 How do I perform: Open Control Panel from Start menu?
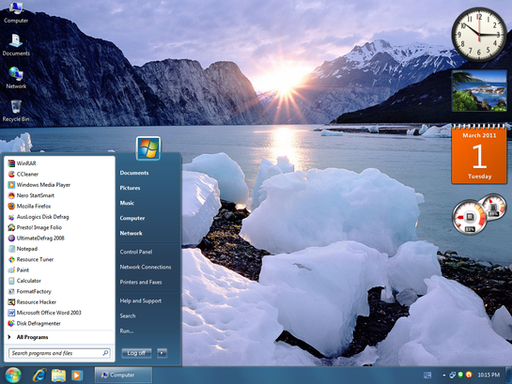(136, 252)
